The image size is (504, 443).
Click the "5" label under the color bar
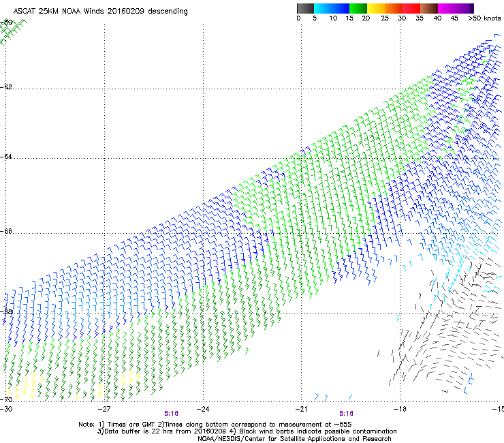coord(315,18)
